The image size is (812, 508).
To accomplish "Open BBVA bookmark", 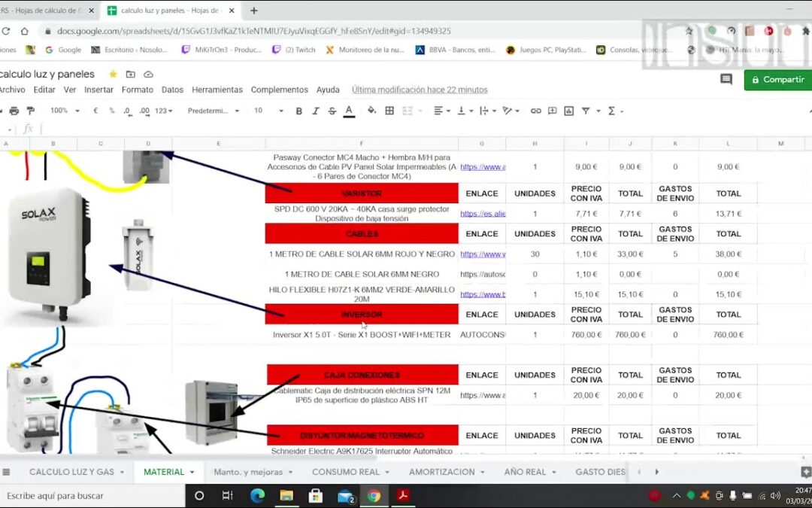I will point(456,50).
